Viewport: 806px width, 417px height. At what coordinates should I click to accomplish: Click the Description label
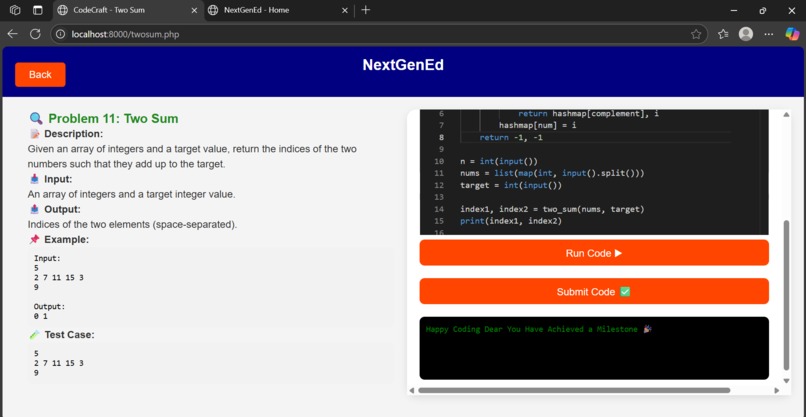point(74,134)
